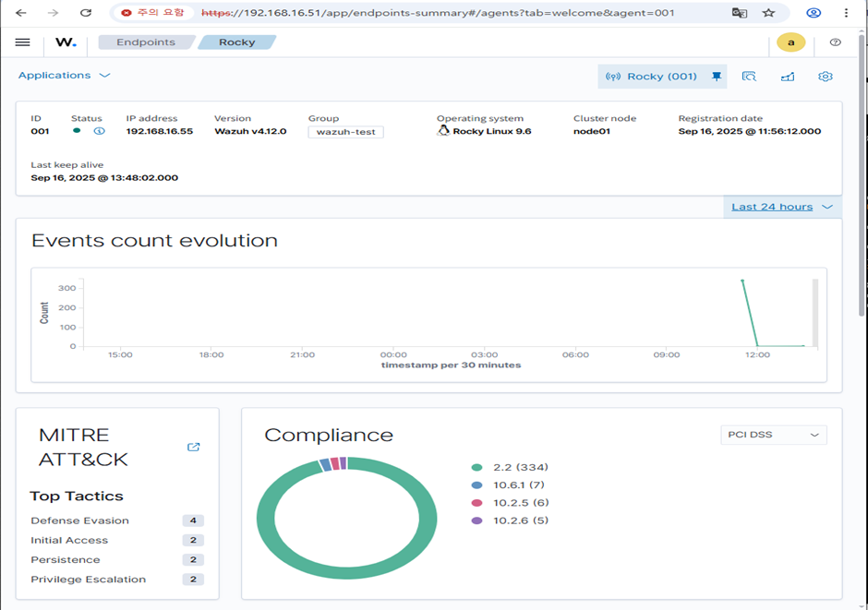Open the hamburger navigation menu
868x610 pixels.
coord(23,42)
